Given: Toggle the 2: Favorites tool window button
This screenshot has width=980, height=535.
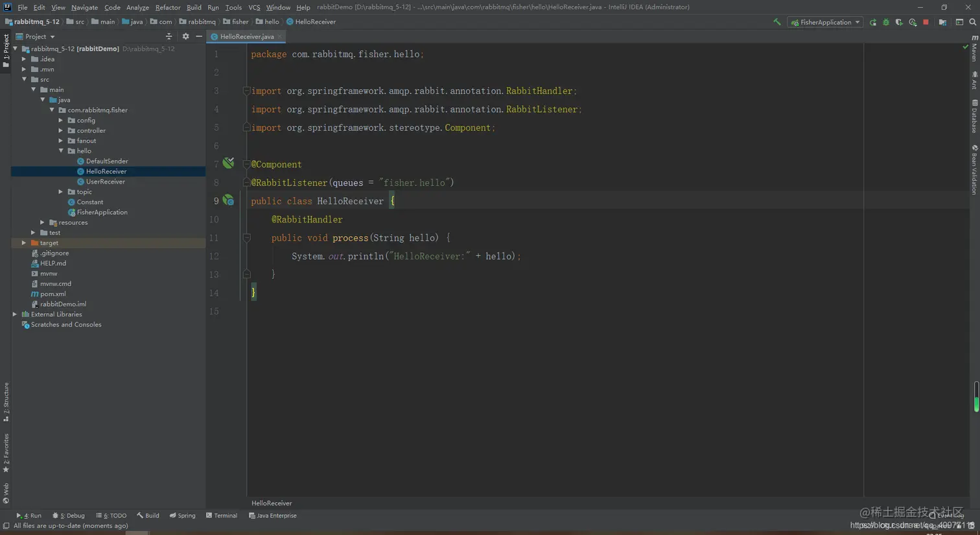Looking at the screenshot, I should point(6,453).
